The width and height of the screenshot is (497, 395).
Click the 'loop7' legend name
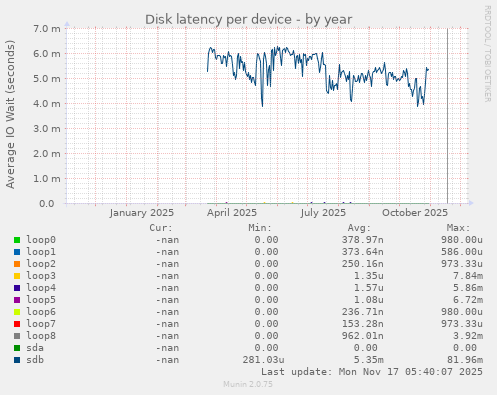point(41,324)
